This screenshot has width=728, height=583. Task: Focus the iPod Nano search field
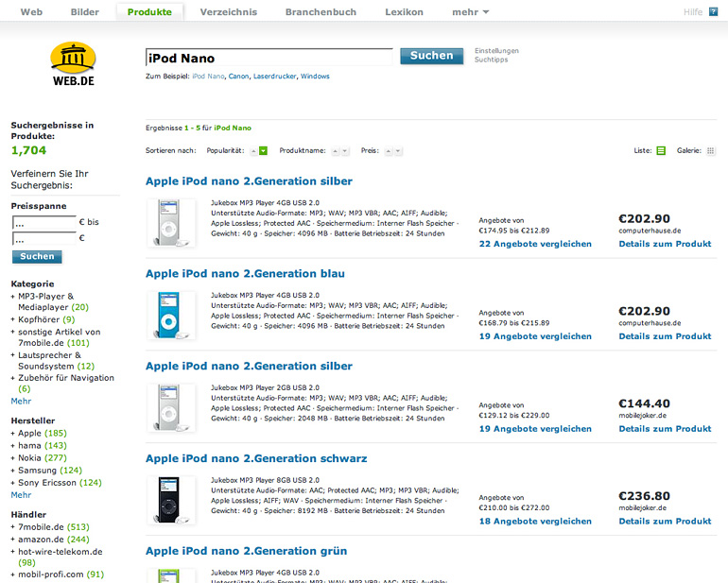269,58
